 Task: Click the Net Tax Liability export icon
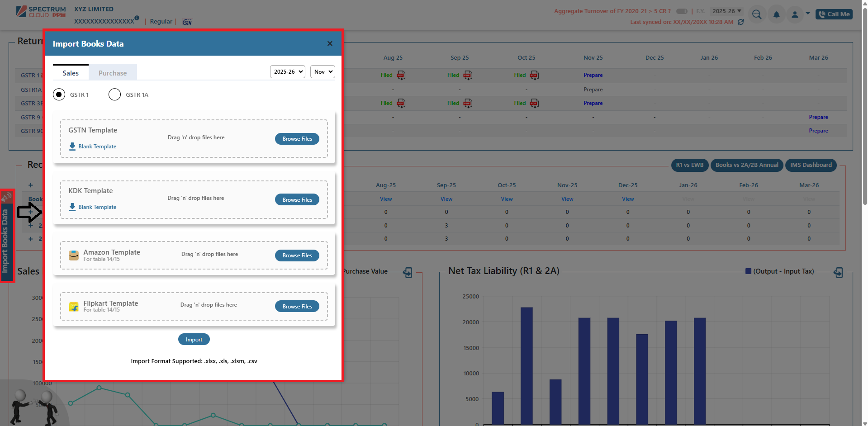pyautogui.click(x=838, y=272)
